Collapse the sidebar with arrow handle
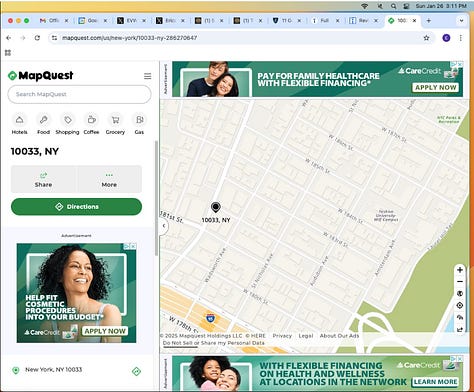The width and height of the screenshot is (474, 392). [164, 226]
